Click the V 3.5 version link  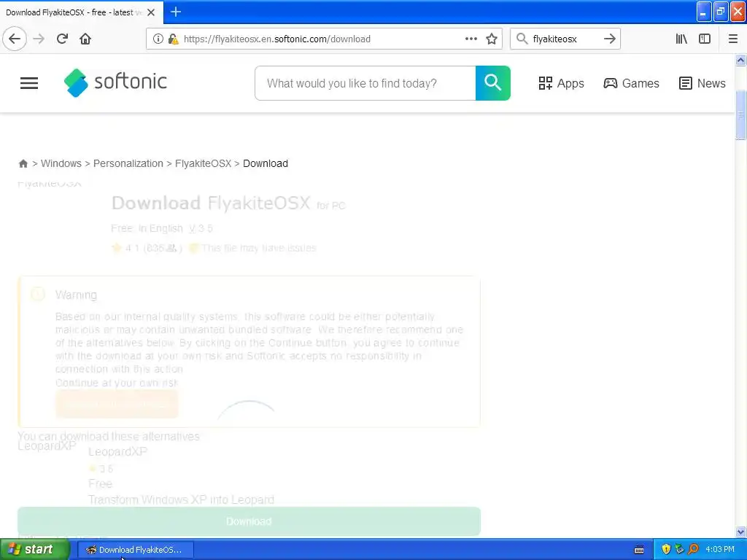tap(201, 228)
